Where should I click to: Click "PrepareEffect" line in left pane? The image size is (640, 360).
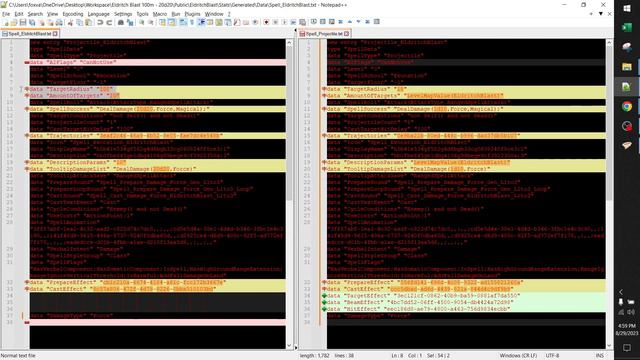(158, 282)
